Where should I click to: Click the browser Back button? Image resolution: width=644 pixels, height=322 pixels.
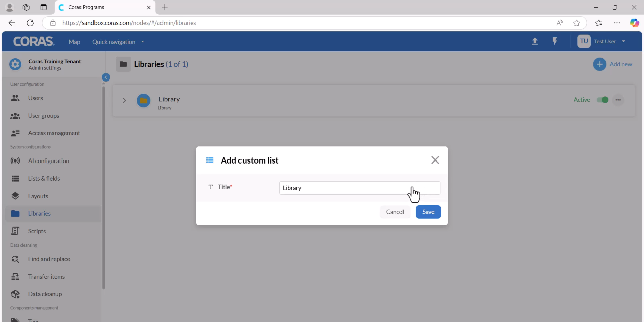[x=12, y=23]
